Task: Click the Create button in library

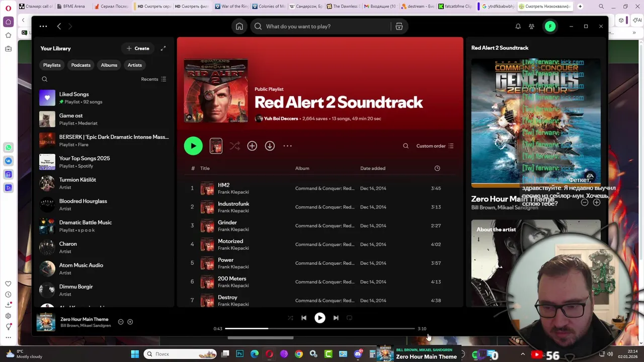Action: (138, 48)
